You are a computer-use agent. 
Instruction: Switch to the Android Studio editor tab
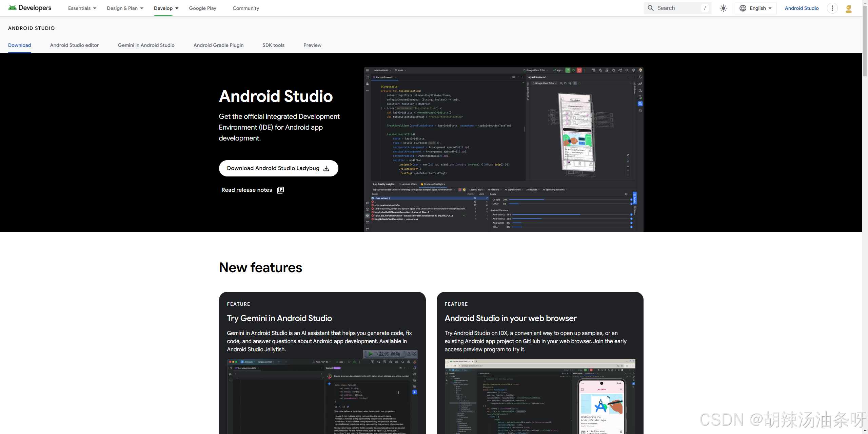(74, 45)
